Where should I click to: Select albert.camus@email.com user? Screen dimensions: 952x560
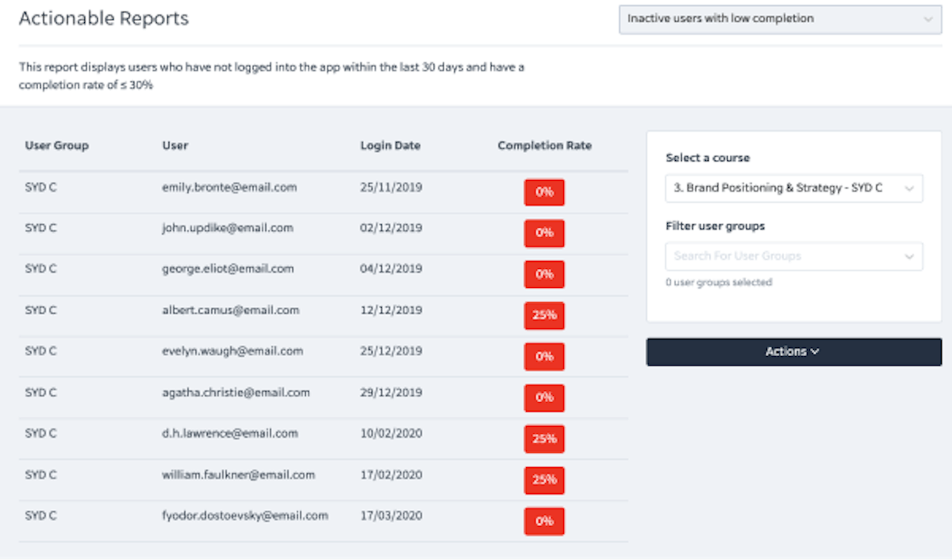tap(231, 310)
